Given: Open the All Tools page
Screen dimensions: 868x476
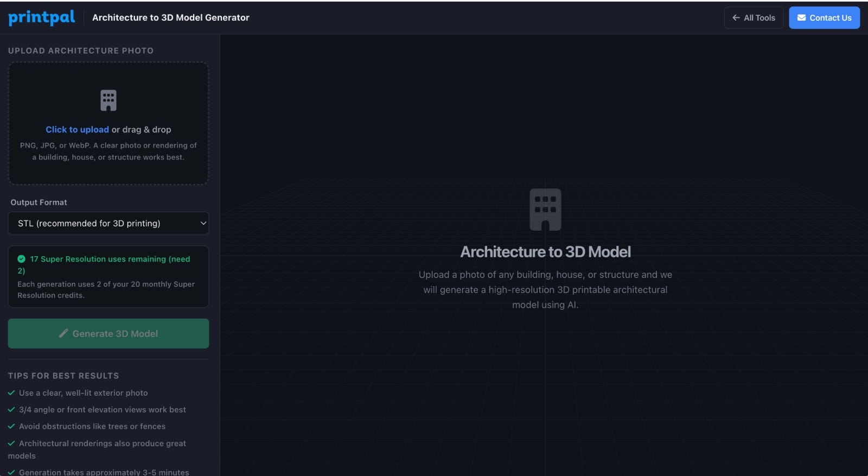Looking at the screenshot, I should tap(754, 18).
